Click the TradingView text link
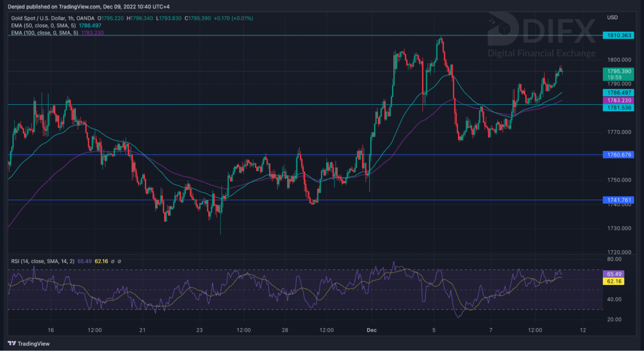644x351 pixels. click(x=34, y=344)
